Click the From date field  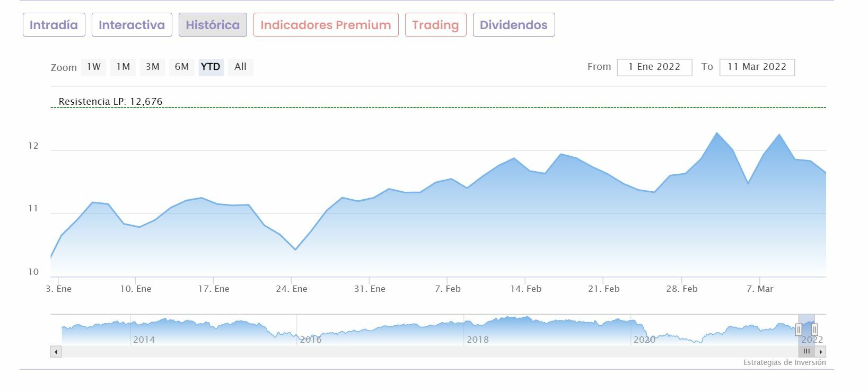[x=654, y=67]
